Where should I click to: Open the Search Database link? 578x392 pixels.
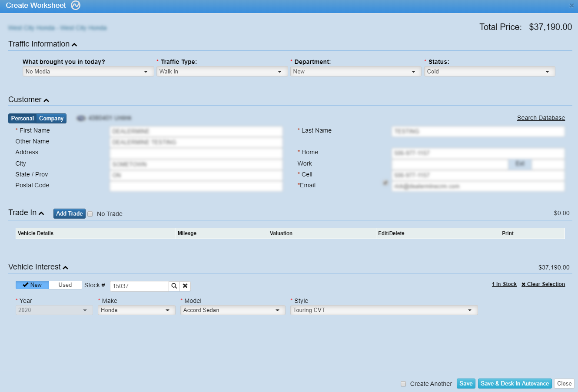[541, 118]
